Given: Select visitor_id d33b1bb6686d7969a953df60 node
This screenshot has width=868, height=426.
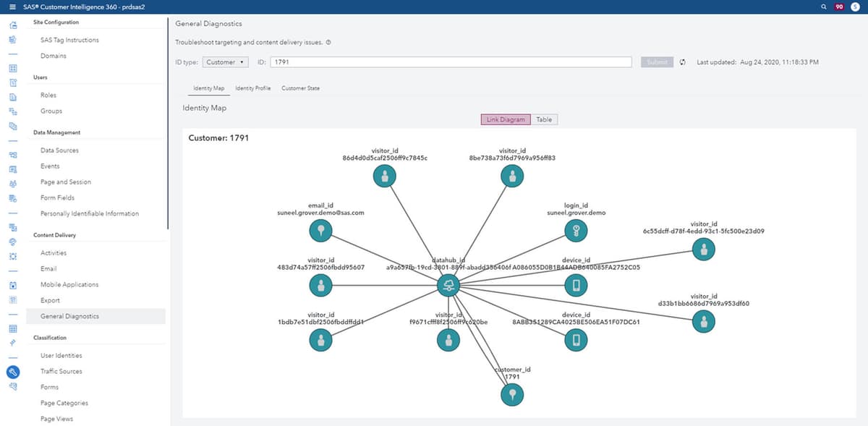Looking at the screenshot, I should (x=703, y=321).
